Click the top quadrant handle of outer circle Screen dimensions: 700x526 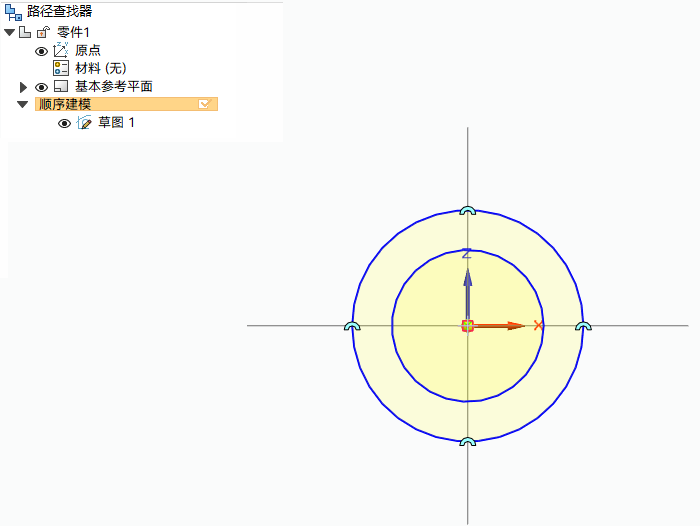[x=467, y=211]
